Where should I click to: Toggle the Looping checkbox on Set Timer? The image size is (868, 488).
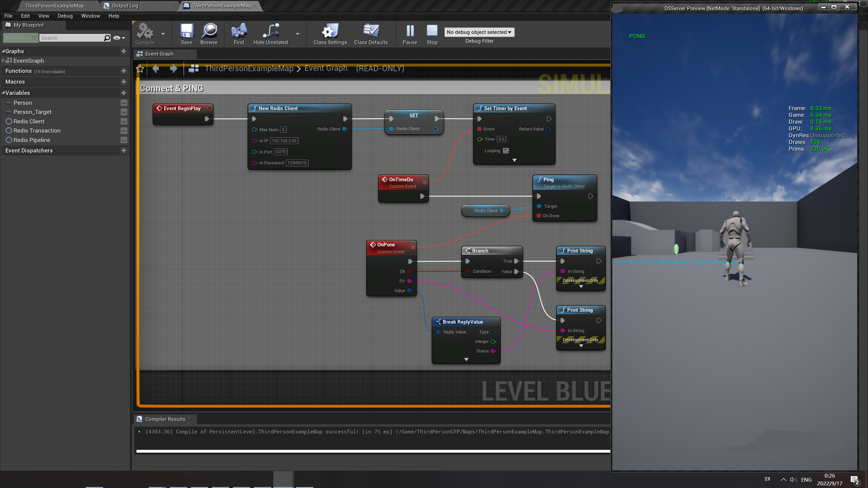click(x=506, y=151)
